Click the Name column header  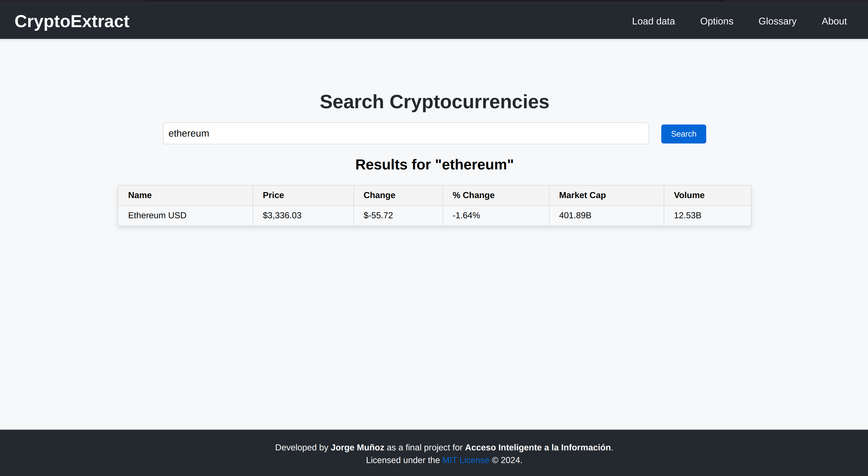(x=139, y=195)
